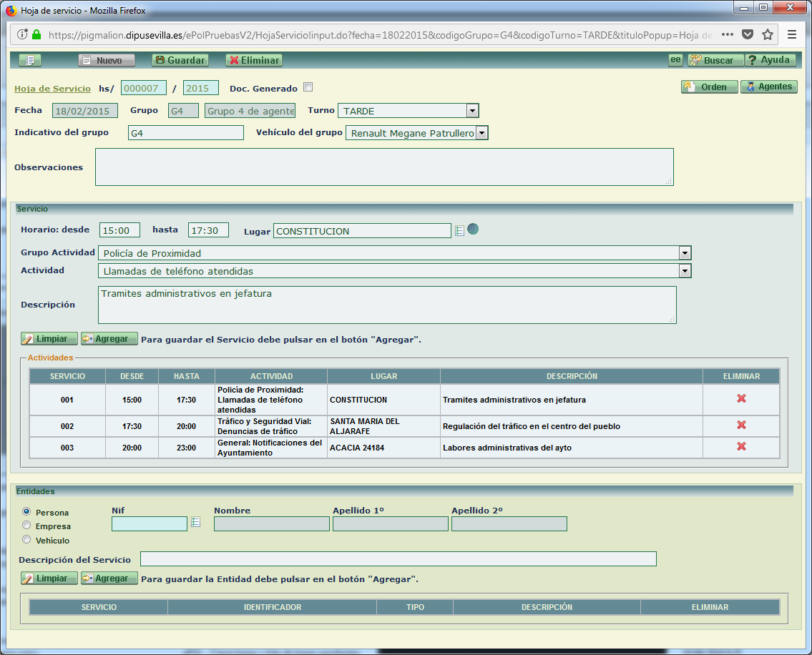The image size is (812, 655).
Task: Open the Grupo Actividad dropdown
Action: coord(685,253)
